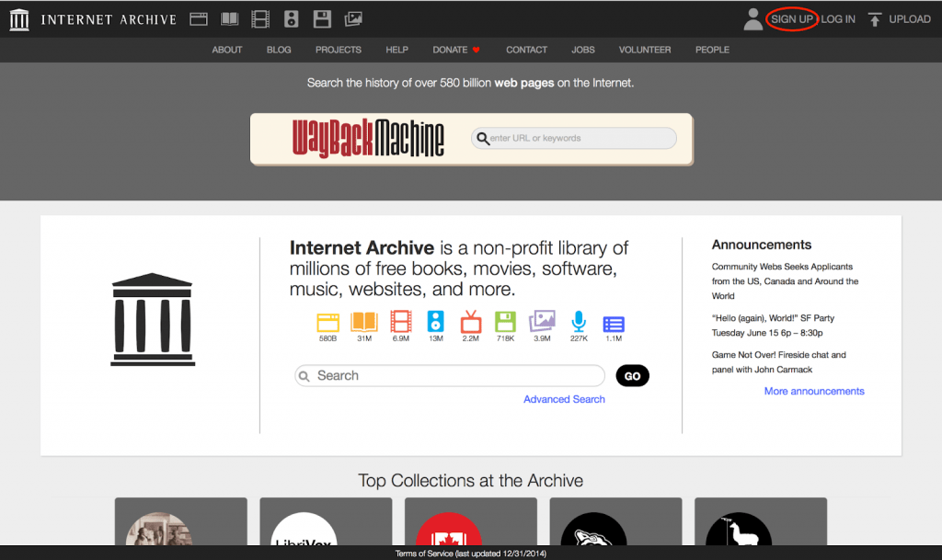
Task: Open the first collection thumbnail with sepia photo
Action: click(181, 521)
